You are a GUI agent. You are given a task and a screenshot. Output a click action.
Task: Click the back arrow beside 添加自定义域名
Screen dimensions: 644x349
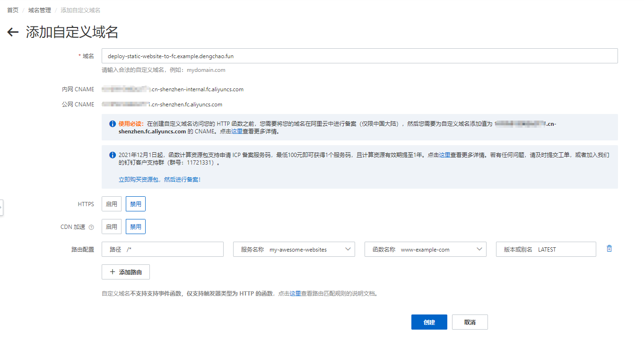pos(13,32)
